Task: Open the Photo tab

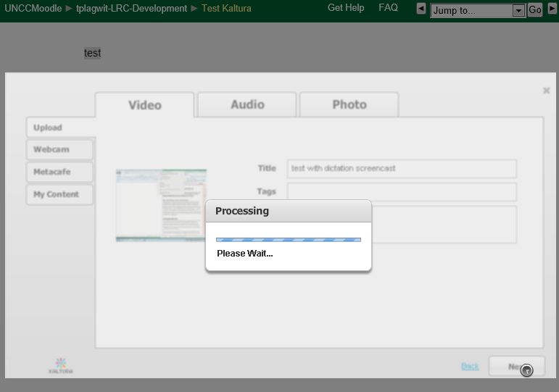Action: tap(349, 105)
